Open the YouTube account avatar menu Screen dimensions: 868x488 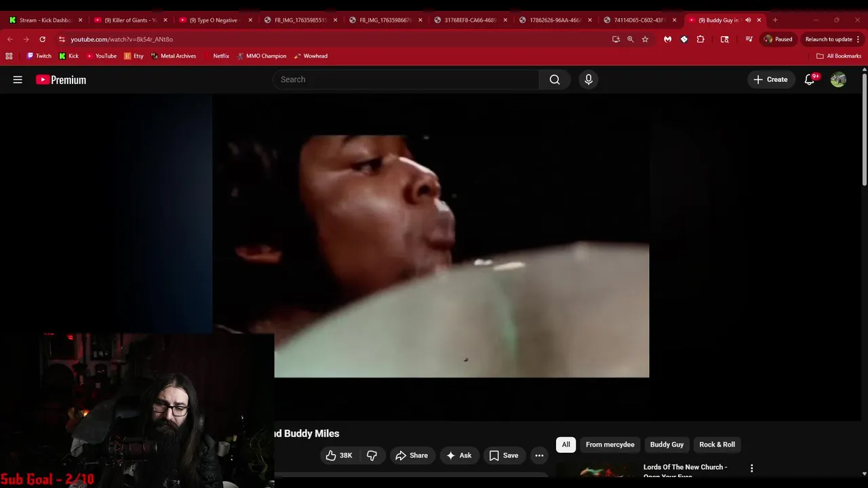838,79
